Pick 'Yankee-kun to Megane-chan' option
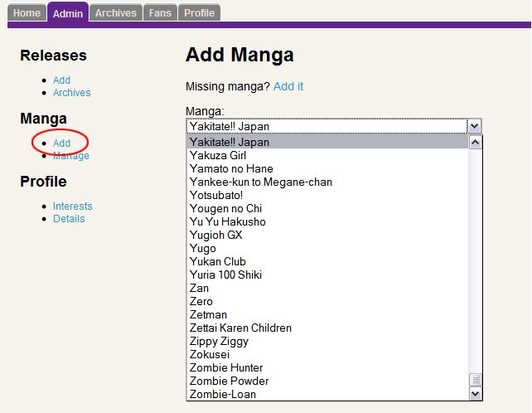This screenshot has height=413, width=532. [x=327, y=182]
